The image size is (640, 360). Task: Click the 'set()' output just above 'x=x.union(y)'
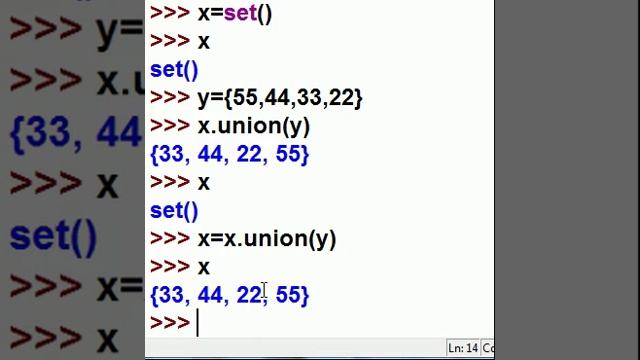coord(174,211)
